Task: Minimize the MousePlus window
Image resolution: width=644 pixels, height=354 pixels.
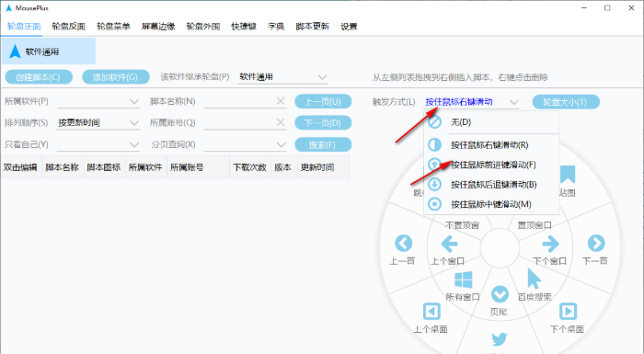Action: click(x=584, y=7)
